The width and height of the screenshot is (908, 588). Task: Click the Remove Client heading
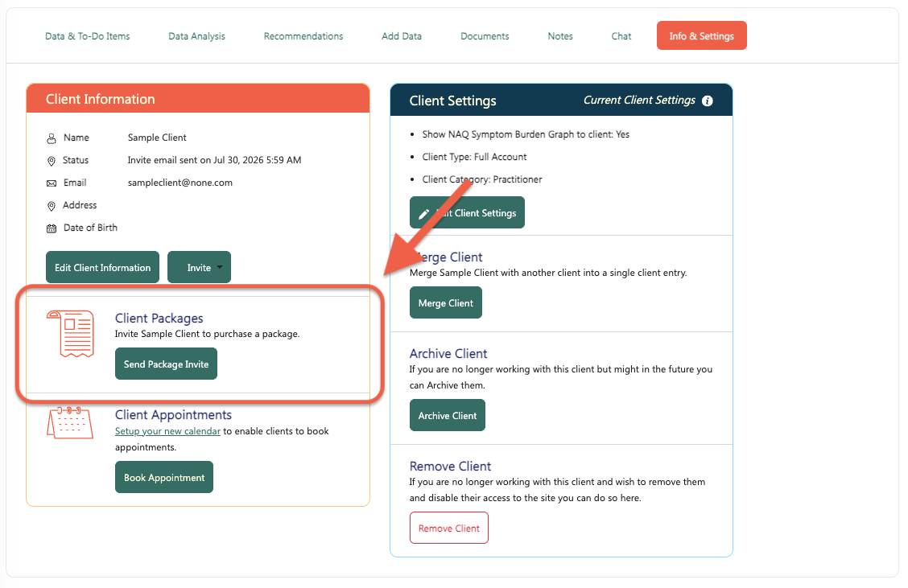(451, 467)
